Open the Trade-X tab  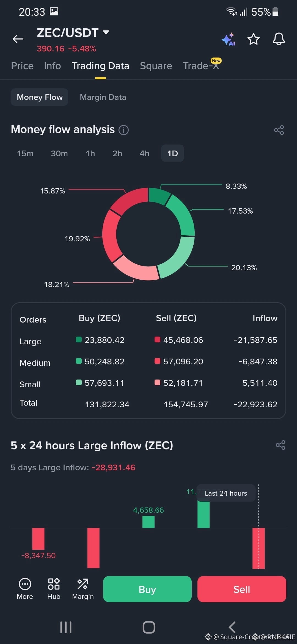tap(201, 66)
